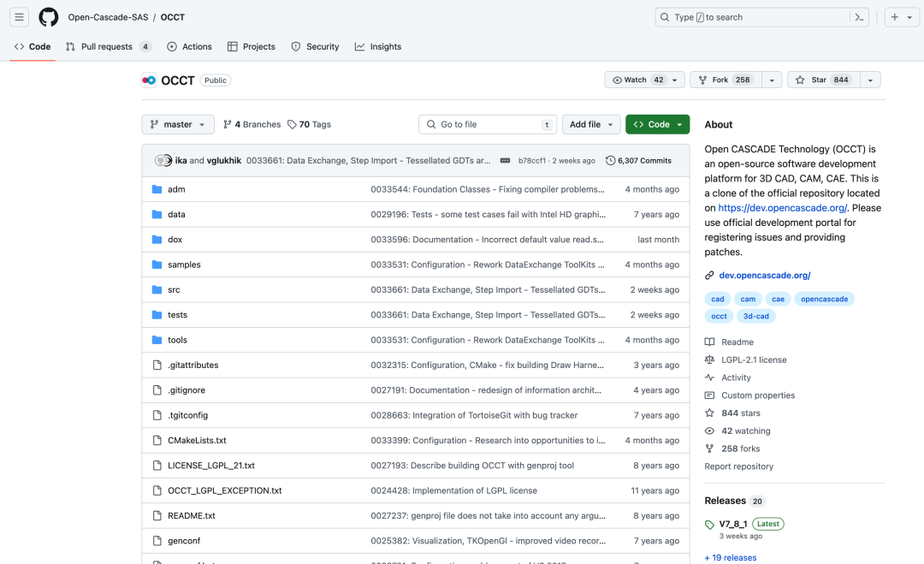Click the OCCT_LGPL_EXCEPTION.txt file icon
The height and width of the screenshot is (564, 924).
157,490
